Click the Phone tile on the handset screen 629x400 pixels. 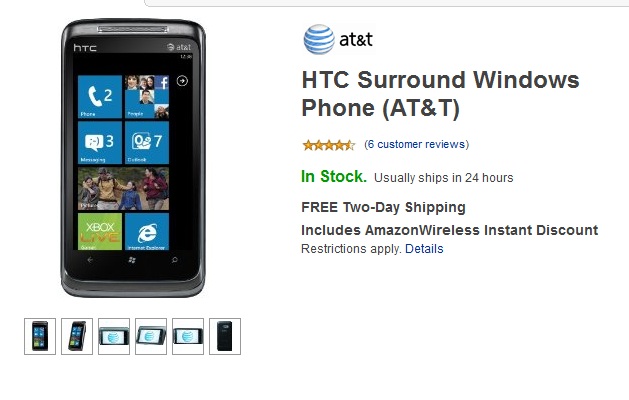pos(100,97)
